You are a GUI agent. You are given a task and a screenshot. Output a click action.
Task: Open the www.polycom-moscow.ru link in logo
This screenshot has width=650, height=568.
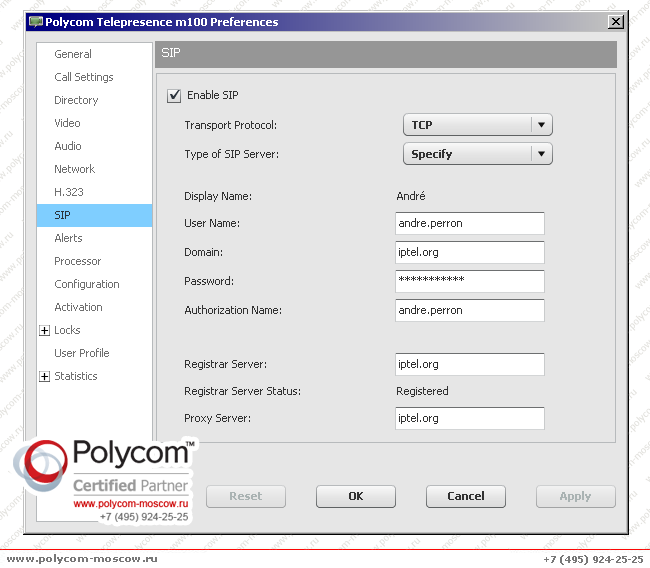pos(131,504)
